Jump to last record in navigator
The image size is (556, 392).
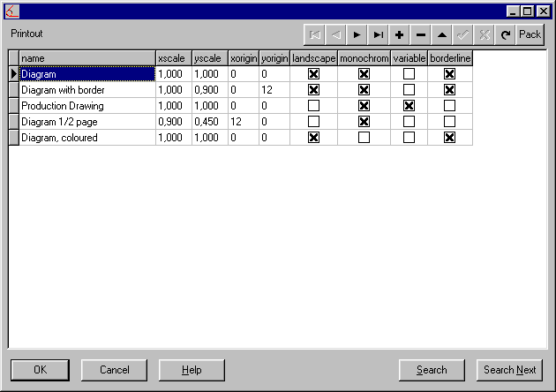pos(378,34)
